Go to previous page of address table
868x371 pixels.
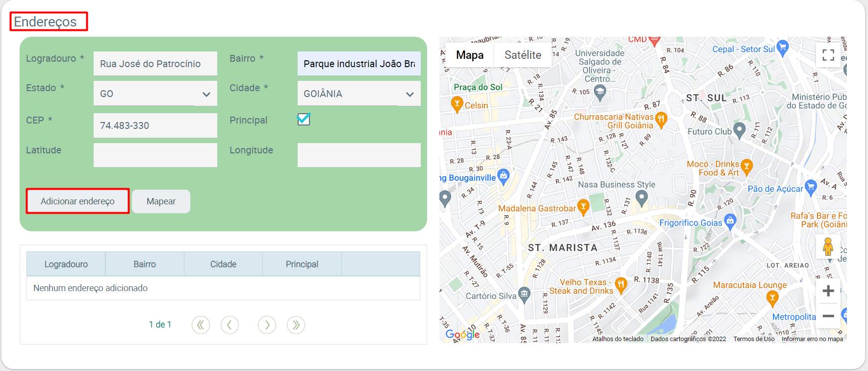pos(230,324)
